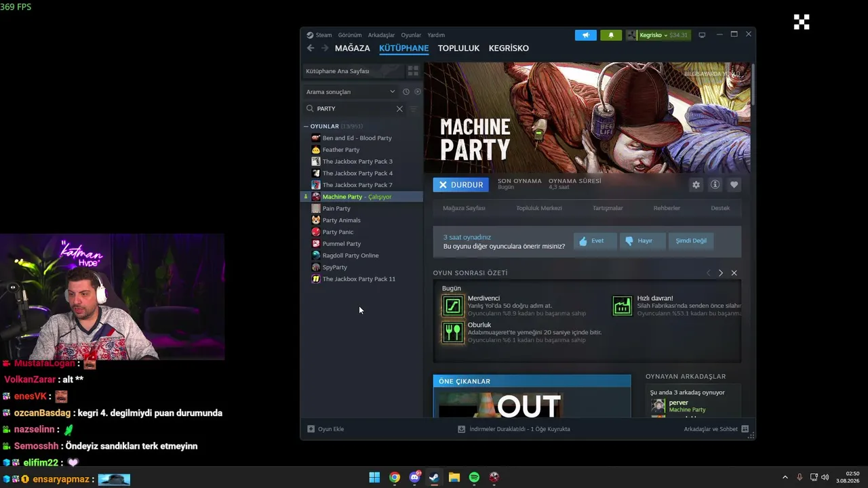
Task: Open Machine Party settings gear
Action: (x=696, y=184)
